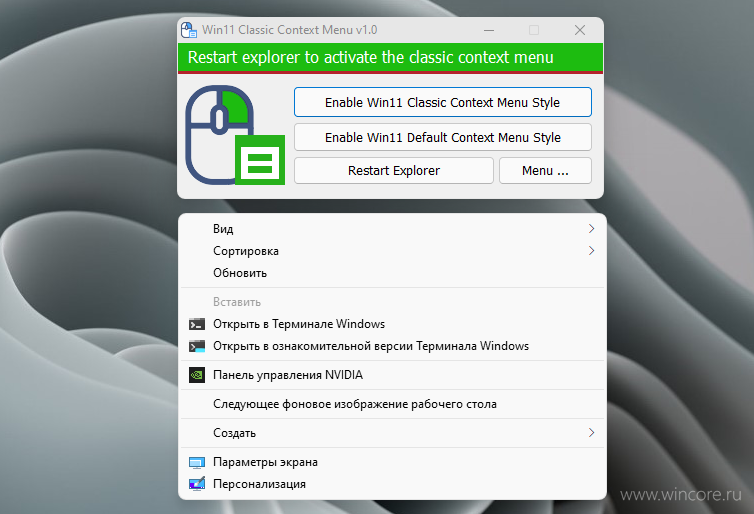
Task: Expand the chevron next to Сортировка
Action: [x=591, y=251]
